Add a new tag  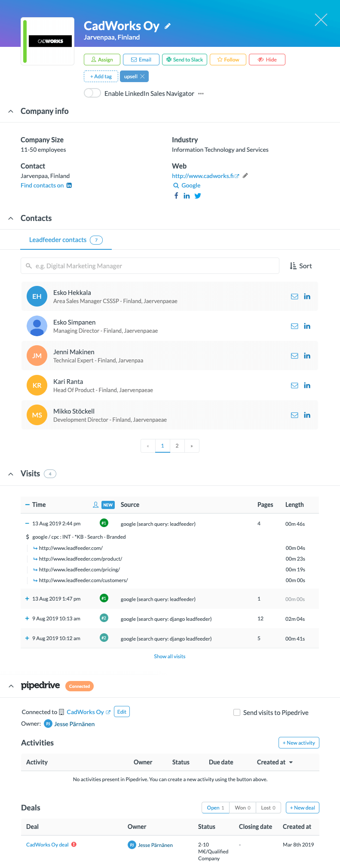[101, 77]
